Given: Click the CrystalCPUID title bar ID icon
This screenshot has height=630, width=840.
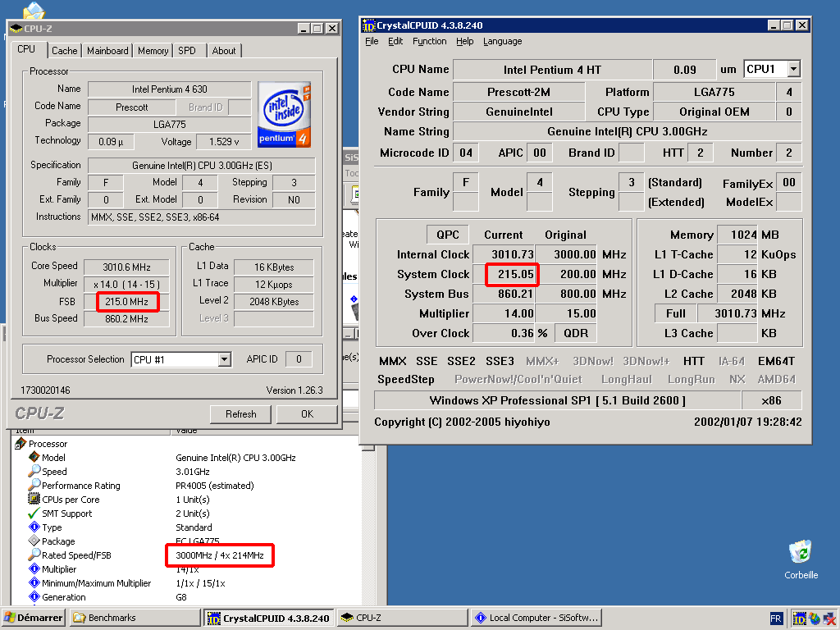Looking at the screenshot, I should (368, 25).
